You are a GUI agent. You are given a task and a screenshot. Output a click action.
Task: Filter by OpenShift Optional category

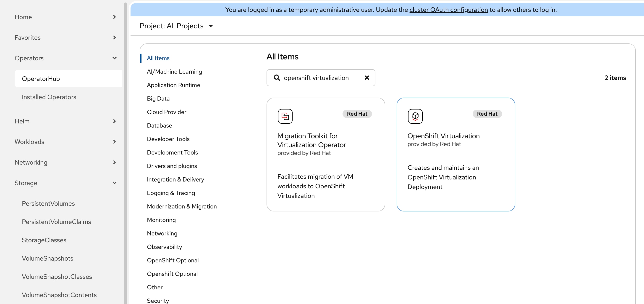[173, 260]
